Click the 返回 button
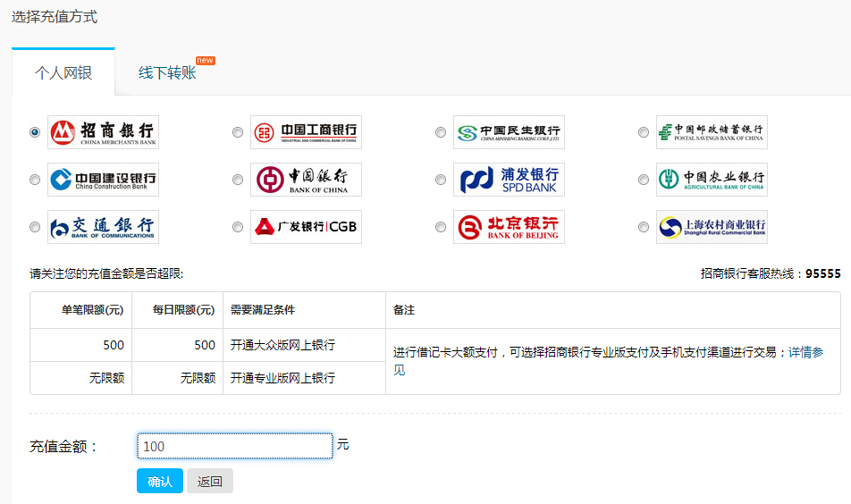This screenshot has height=504, width=851. click(x=210, y=482)
